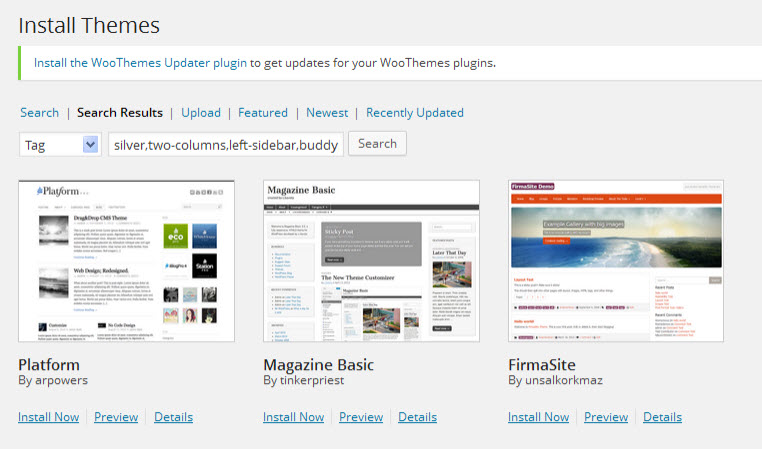Open the Tag search type dropdown

coord(60,144)
